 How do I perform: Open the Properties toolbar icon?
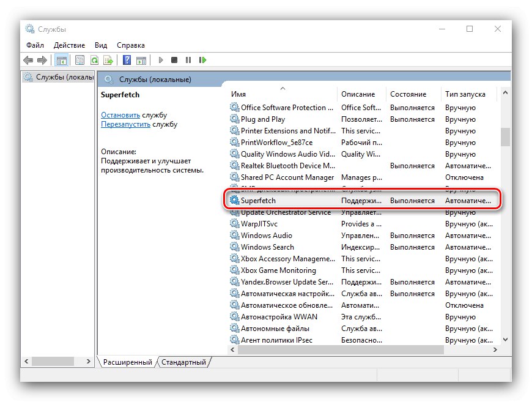click(x=79, y=61)
